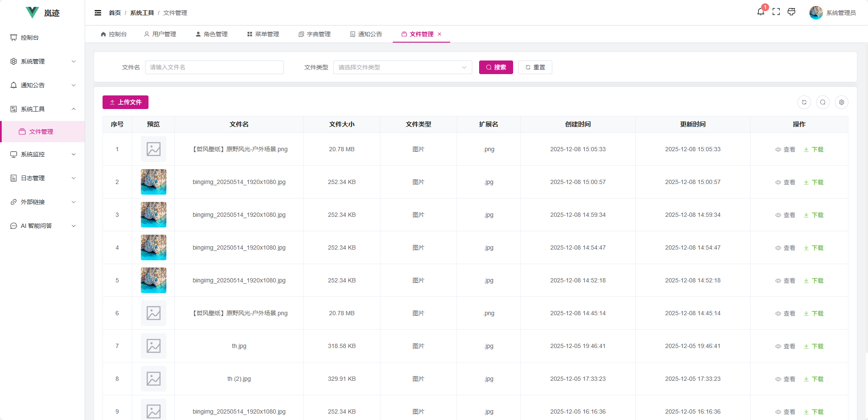Open the table search toggle icon
This screenshot has height=420, width=868.
(822, 102)
